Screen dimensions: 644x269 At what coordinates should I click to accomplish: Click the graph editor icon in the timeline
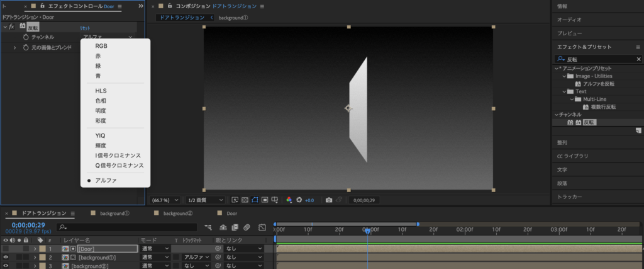point(262,227)
